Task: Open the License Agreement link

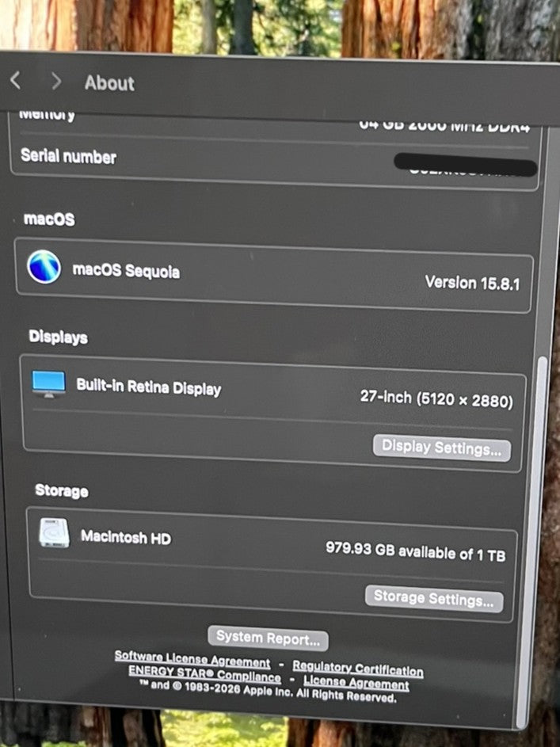Action: pos(356,683)
